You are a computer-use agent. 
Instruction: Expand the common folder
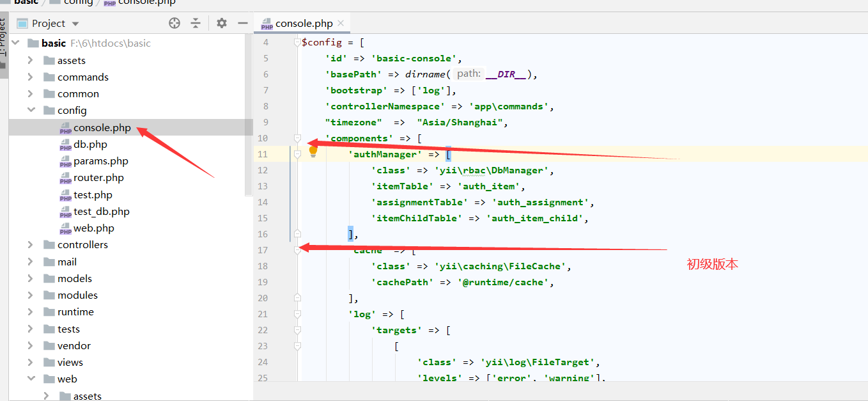[x=30, y=93]
